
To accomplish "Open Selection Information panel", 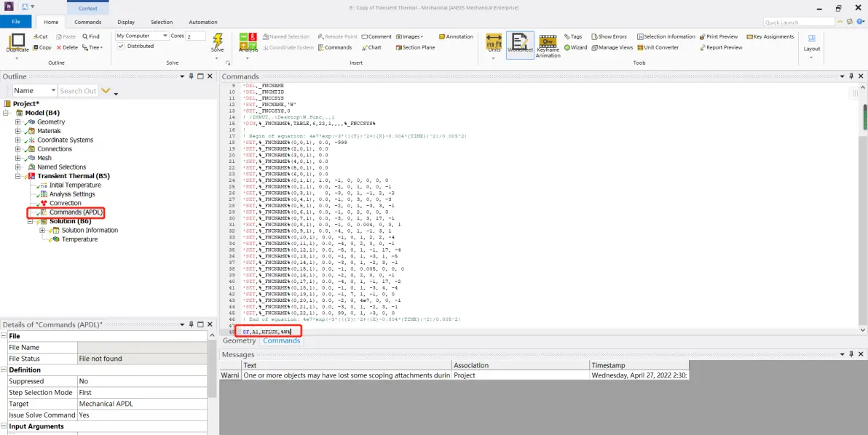I will click(x=666, y=36).
